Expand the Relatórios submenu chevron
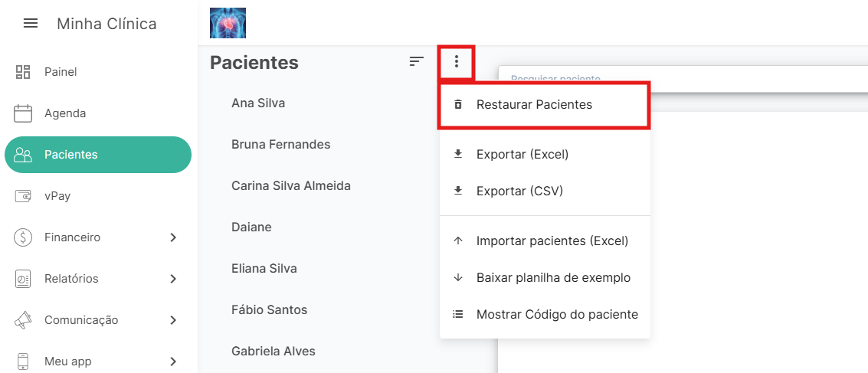This screenshot has height=373, width=868. pos(173,279)
